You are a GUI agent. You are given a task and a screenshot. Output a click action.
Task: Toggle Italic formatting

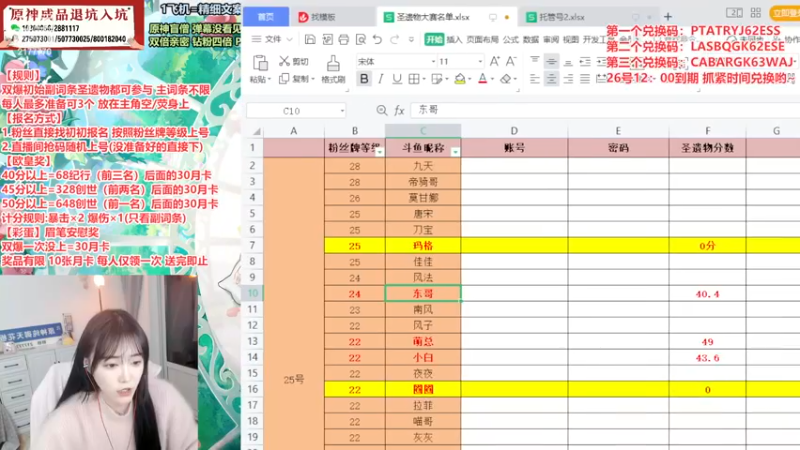pos(381,79)
